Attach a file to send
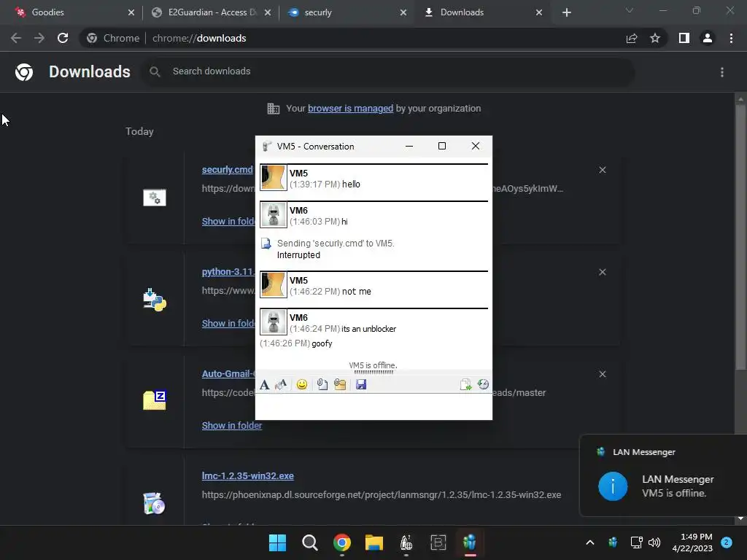Image resolution: width=747 pixels, height=560 pixels. (x=322, y=384)
